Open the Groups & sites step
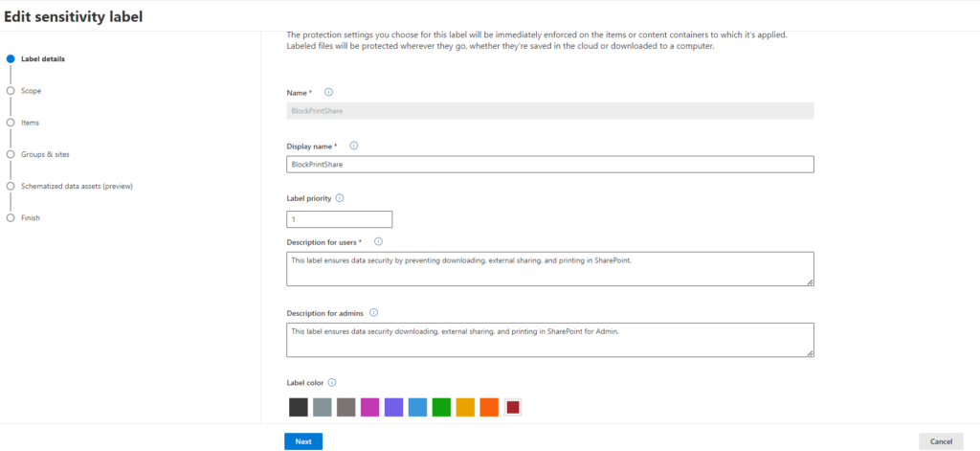The width and height of the screenshot is (980, 451). point(45,154)
